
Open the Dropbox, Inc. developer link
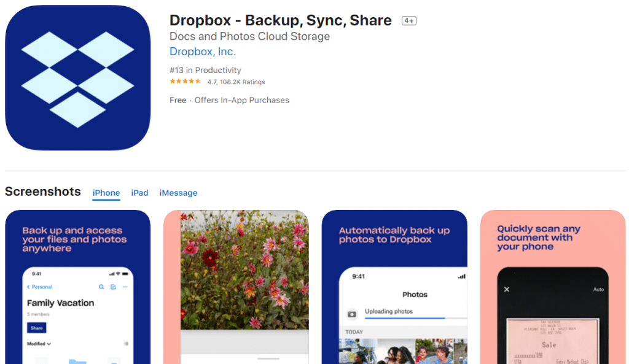pos(203,52)
